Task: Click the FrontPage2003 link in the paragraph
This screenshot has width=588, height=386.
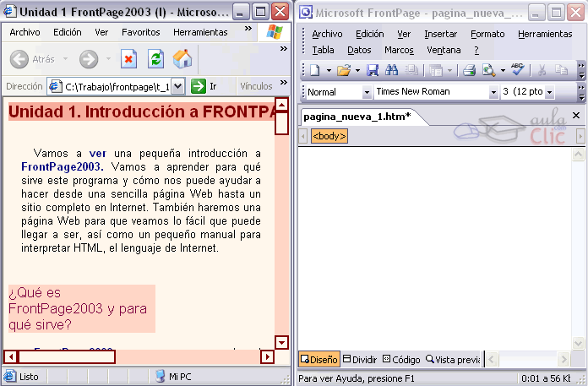Action: [63, 166]
